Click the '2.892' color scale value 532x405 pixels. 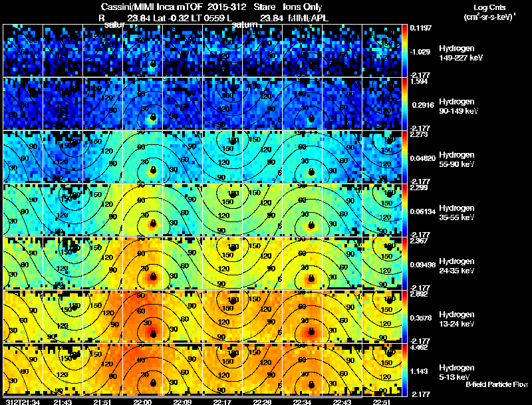419,294
